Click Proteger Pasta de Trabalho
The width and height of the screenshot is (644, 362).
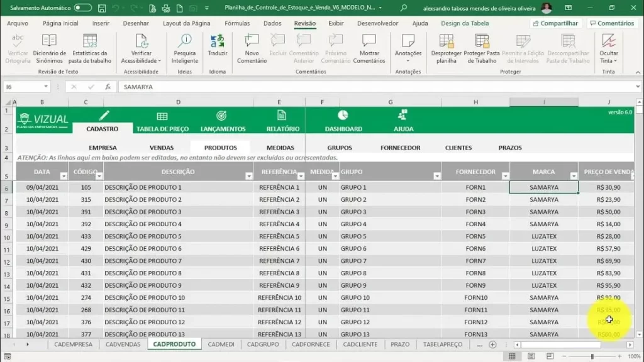pyautogui.click(x=481, y=48)
